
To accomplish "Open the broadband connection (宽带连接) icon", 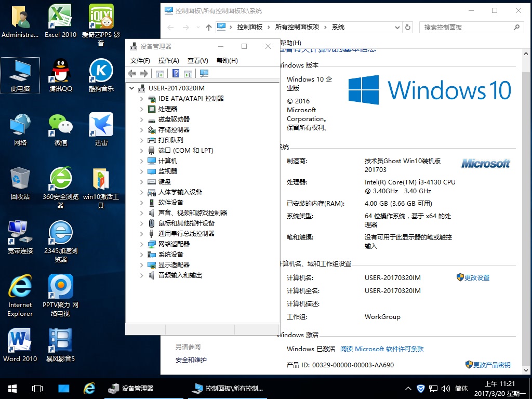I will (20, 237).
